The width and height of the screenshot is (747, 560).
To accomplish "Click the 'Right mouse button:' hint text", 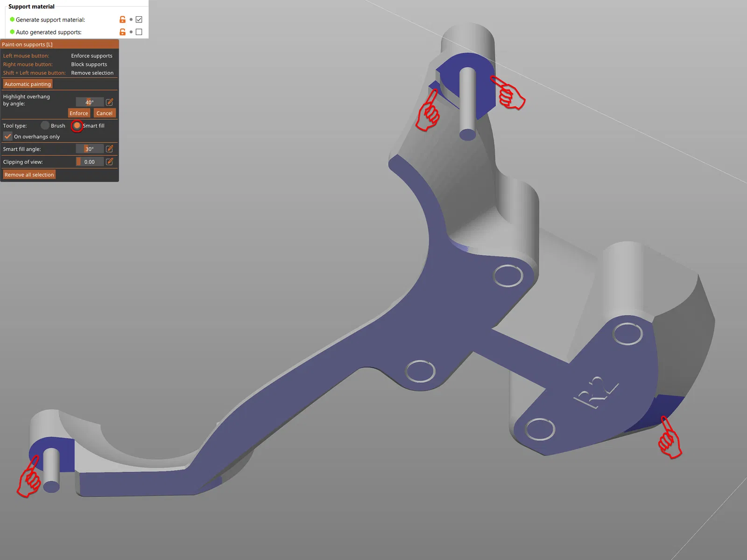I will point(28,64).
